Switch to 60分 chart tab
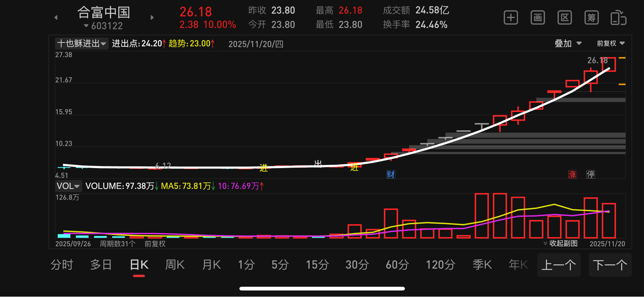The width and height of the screenshot is (644, 297). pos(397,265)
